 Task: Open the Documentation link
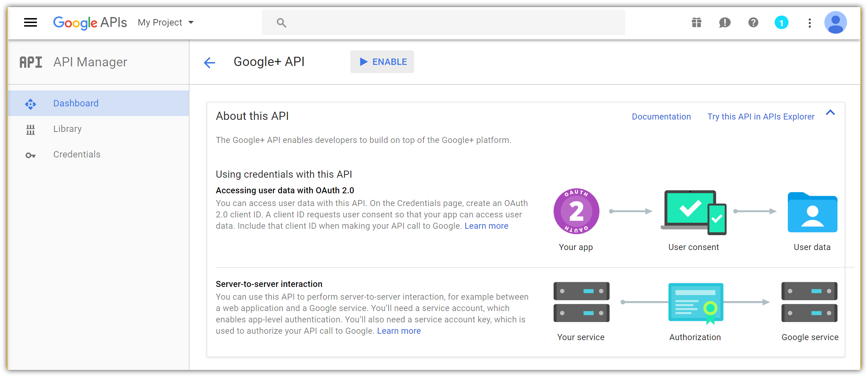(x=661, y=117)
